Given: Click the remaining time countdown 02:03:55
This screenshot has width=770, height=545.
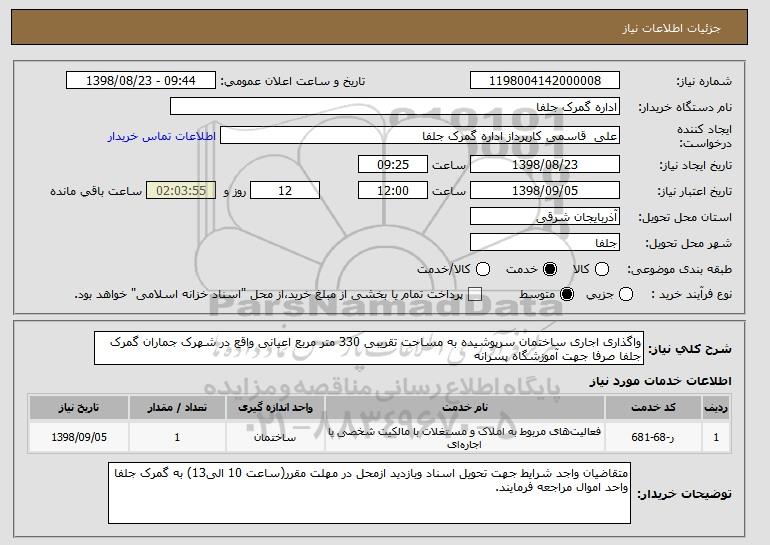Looking at the screenshot, I should point(181,191).
